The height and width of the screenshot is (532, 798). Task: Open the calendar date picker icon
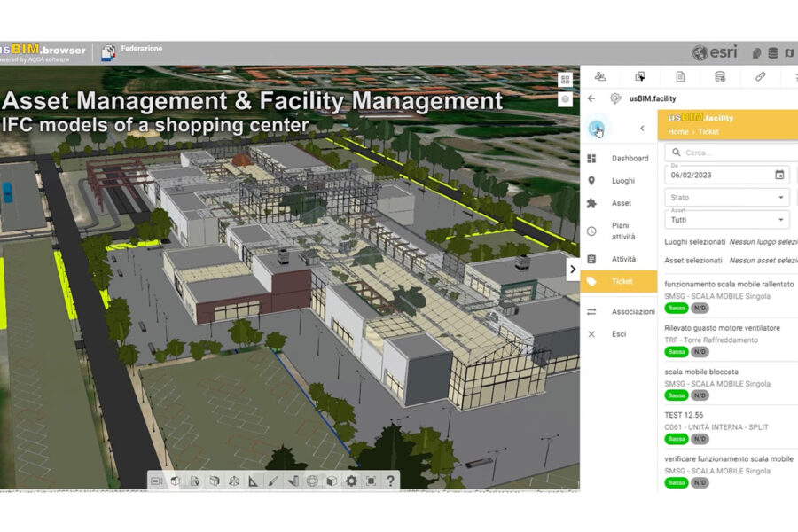click(x=779, y=175)
